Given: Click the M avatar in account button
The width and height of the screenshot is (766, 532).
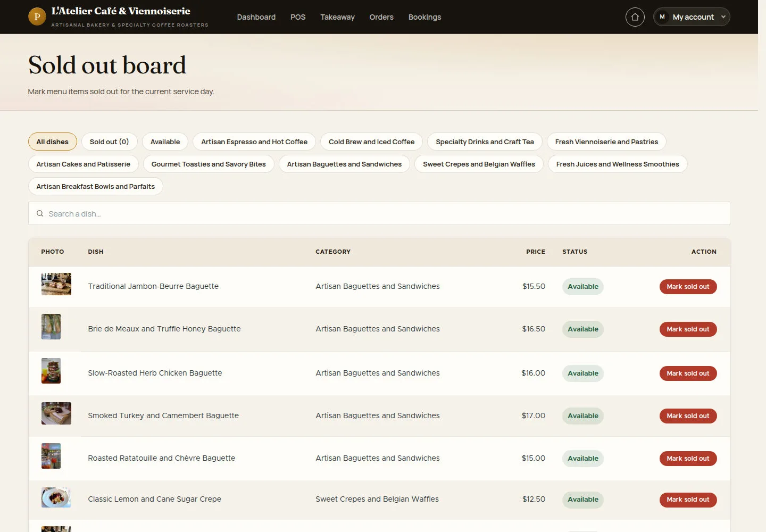Looking at the screenshot, I should pyautogui.click(x=662, y=17).
